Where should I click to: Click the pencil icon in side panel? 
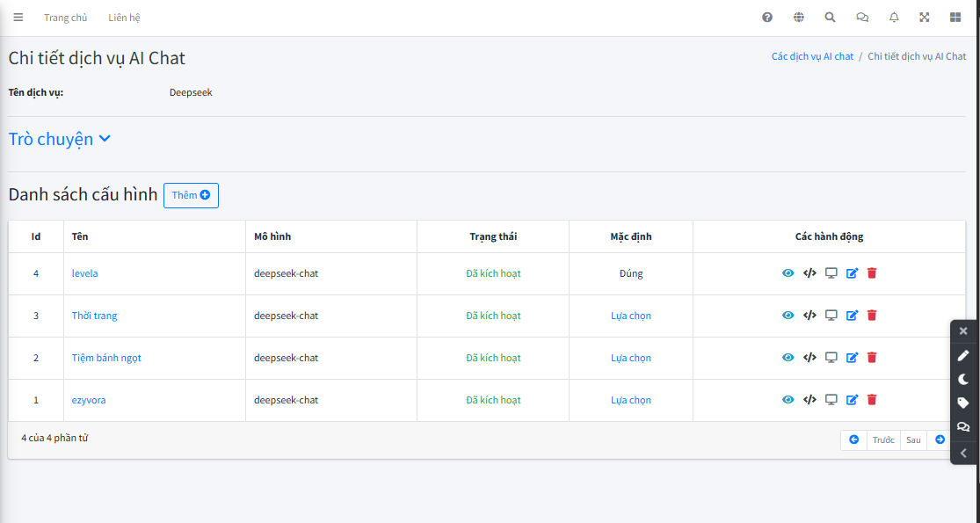click(963, 355)
